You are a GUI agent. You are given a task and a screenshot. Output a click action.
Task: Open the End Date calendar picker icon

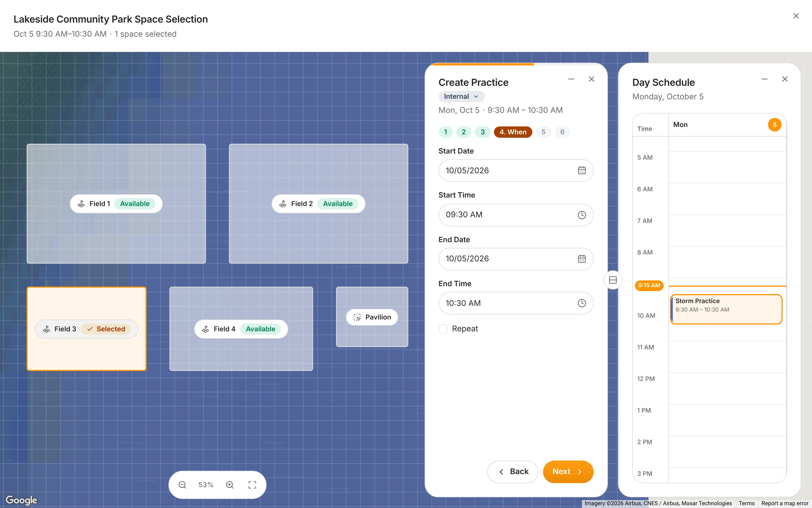pyautogui.click(x=581, y=259)
